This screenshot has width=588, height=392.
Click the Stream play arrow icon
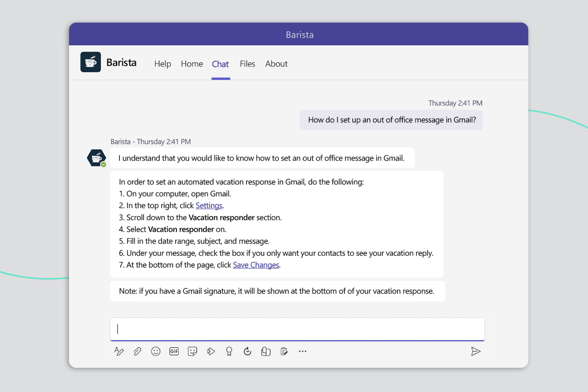click(x=211, y=352)
